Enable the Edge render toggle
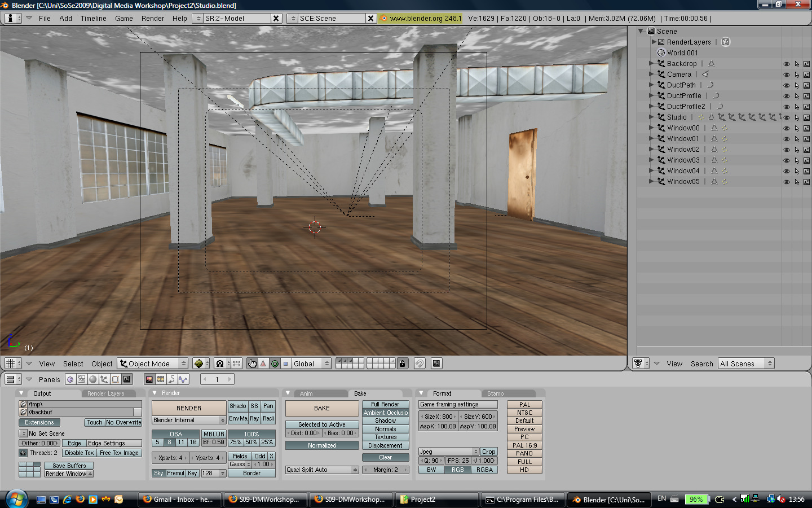 (x=74, y=444)
